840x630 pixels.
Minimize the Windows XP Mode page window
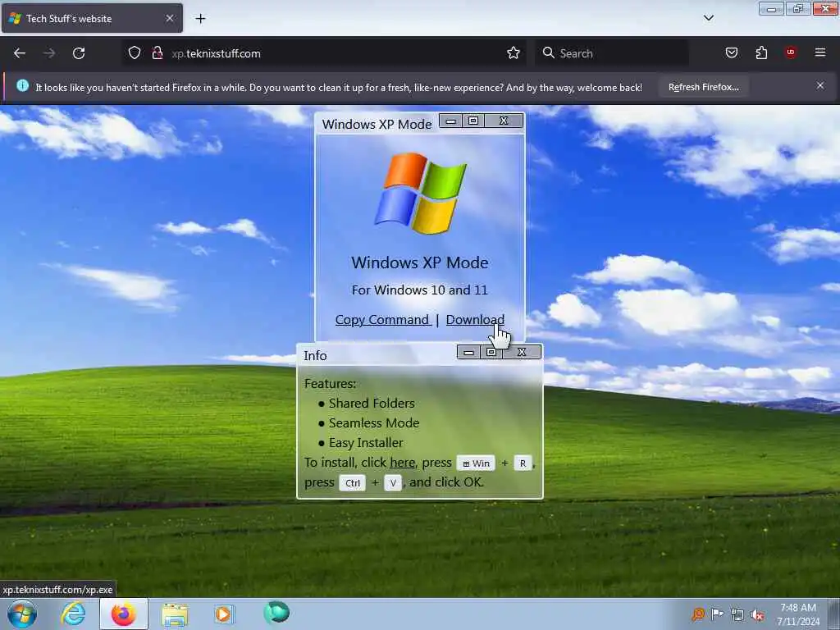pos(450,121)
